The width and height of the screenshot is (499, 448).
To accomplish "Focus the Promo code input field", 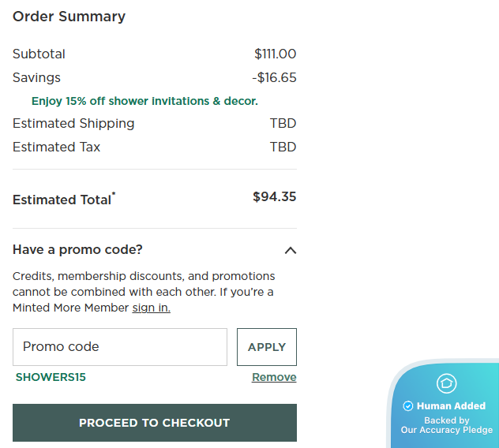I will coord(120,347).
